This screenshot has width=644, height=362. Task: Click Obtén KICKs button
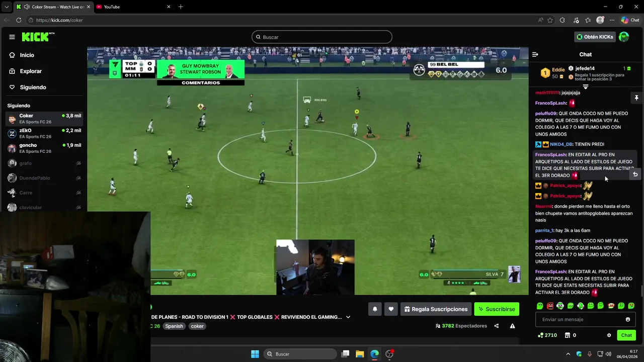tap(595, 37)
